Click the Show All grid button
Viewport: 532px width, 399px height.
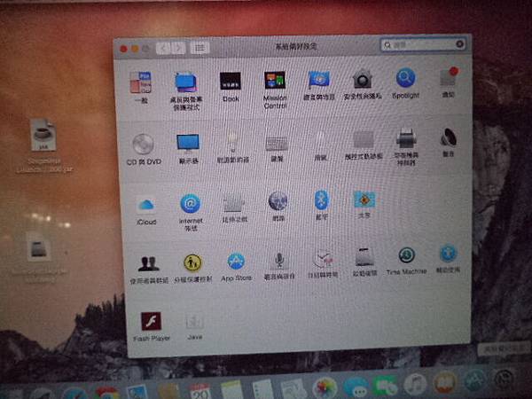[x=199, y=48]
